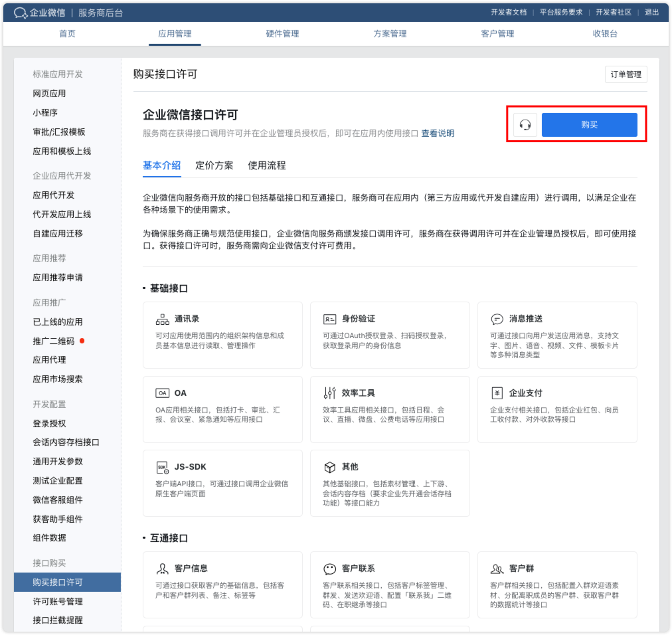Open 代开发应用上线 sidebar item
Viewport: 672px width, 635px height.
click(x=62, y=215)
